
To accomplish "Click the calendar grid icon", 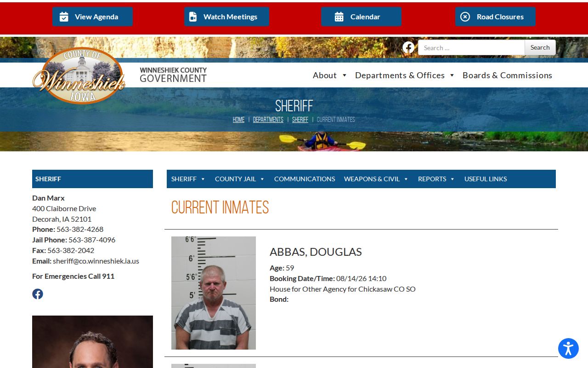I will point(339,17).
